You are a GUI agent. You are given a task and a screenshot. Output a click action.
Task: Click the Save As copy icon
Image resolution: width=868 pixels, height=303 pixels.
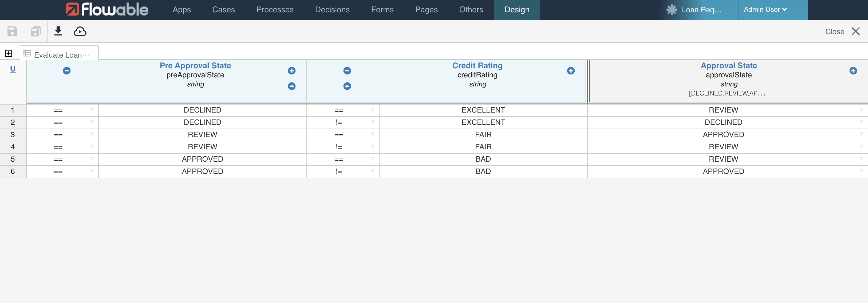pyautogui.click(x=35, y=31)
